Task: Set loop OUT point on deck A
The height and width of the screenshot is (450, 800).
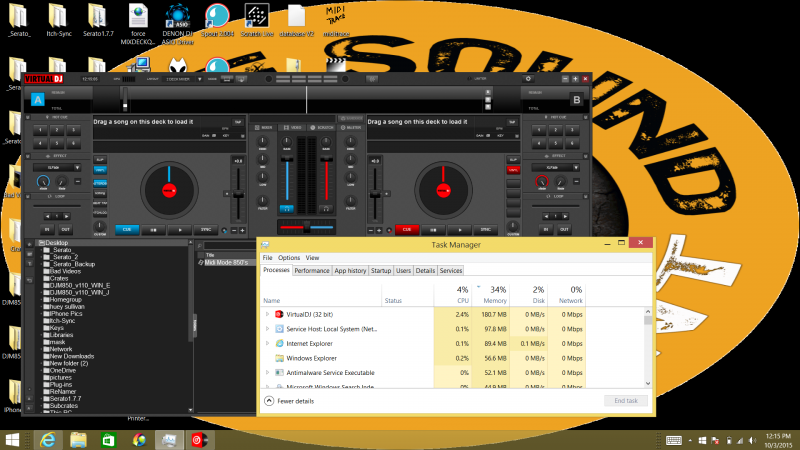Action: [x=65, y=230]
